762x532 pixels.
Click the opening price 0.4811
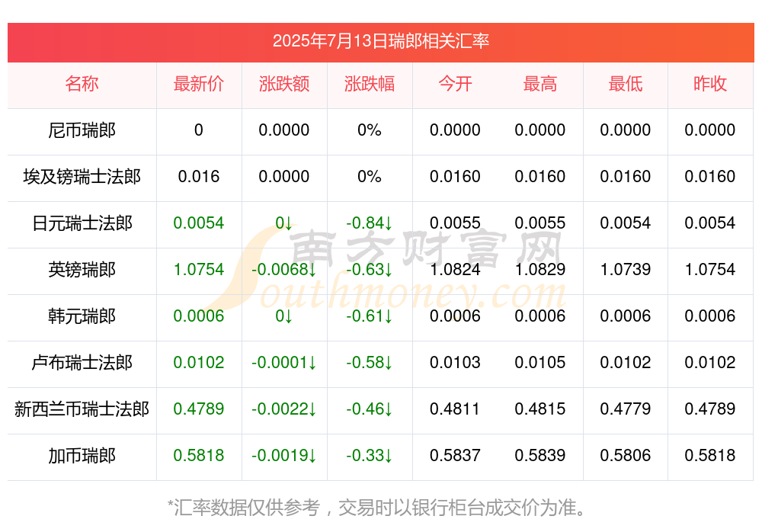point(455,409)
